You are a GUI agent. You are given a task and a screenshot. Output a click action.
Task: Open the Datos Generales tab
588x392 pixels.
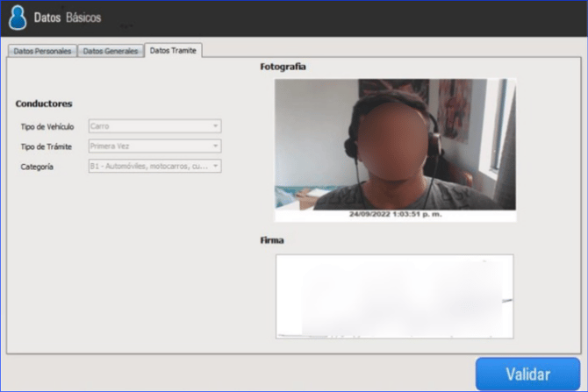point(111,51)
